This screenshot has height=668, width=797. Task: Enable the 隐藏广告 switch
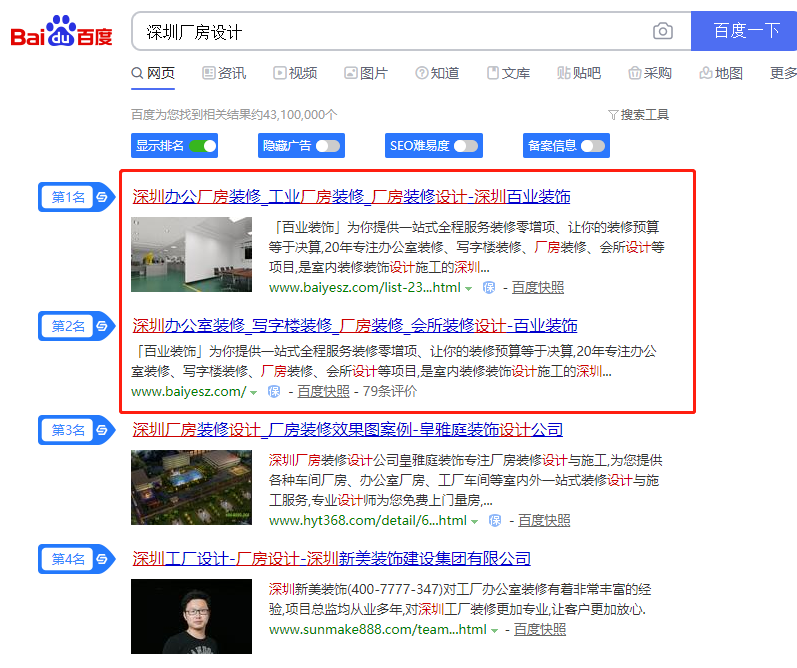[x=328, y=146]
